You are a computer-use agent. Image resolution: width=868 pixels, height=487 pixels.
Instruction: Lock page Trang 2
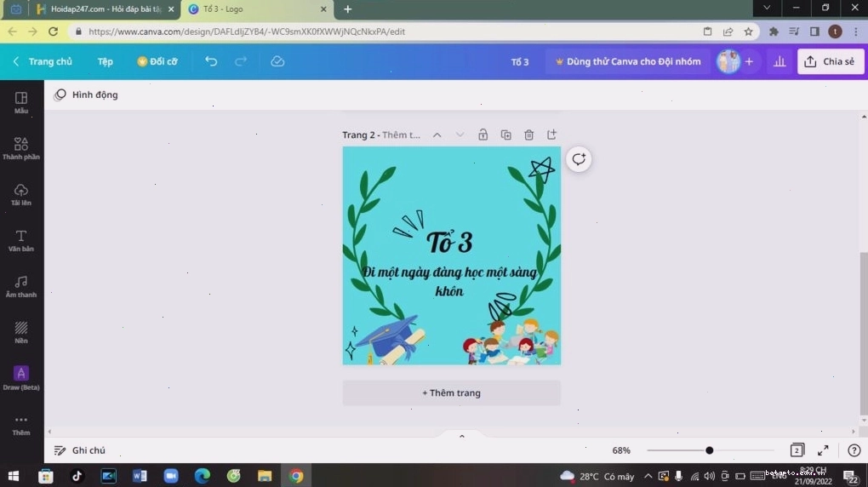pos(483,135)
